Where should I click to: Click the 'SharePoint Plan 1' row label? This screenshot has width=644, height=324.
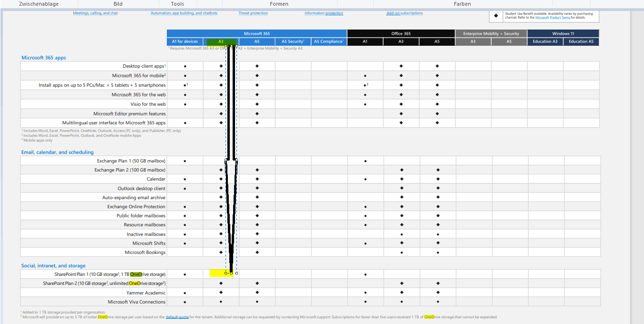point(110,274)
